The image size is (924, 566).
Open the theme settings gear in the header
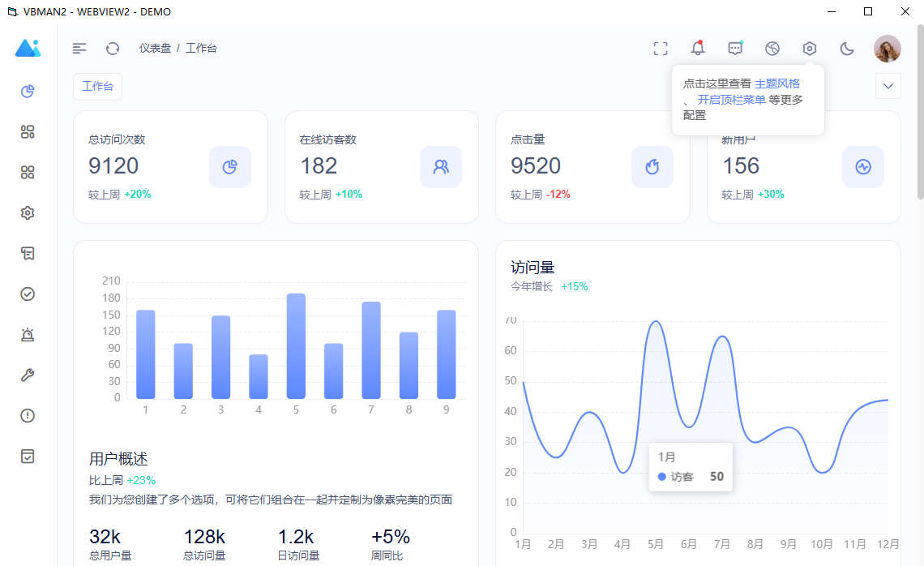[x=809, y=48]
